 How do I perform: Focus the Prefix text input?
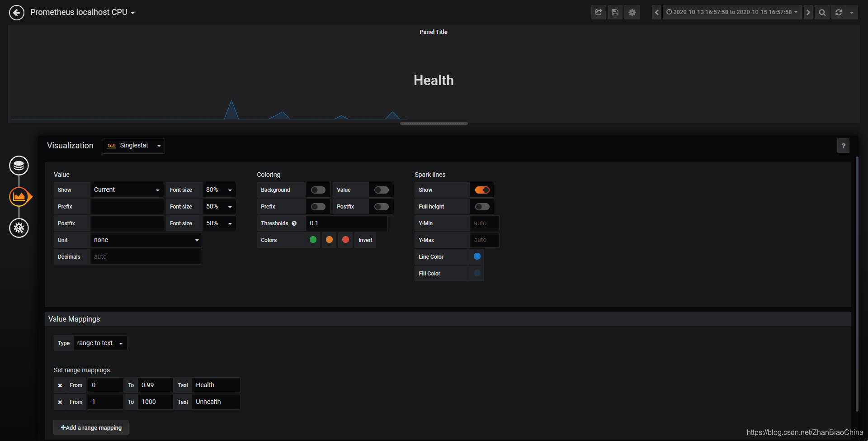(x=127, y=207)
